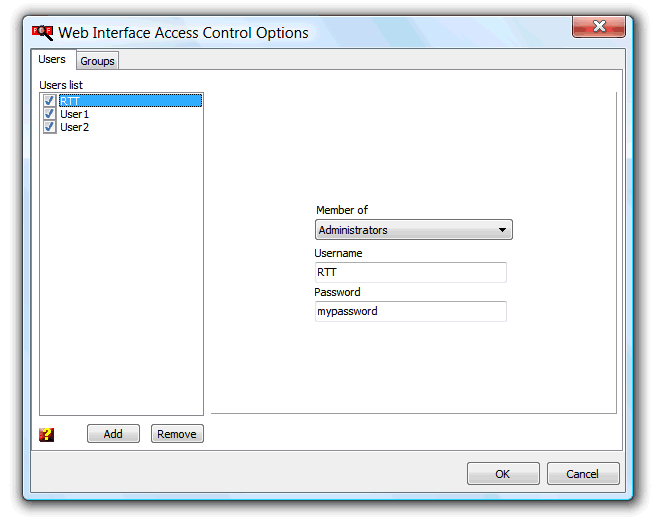Select the Users tab

point(52,59)
